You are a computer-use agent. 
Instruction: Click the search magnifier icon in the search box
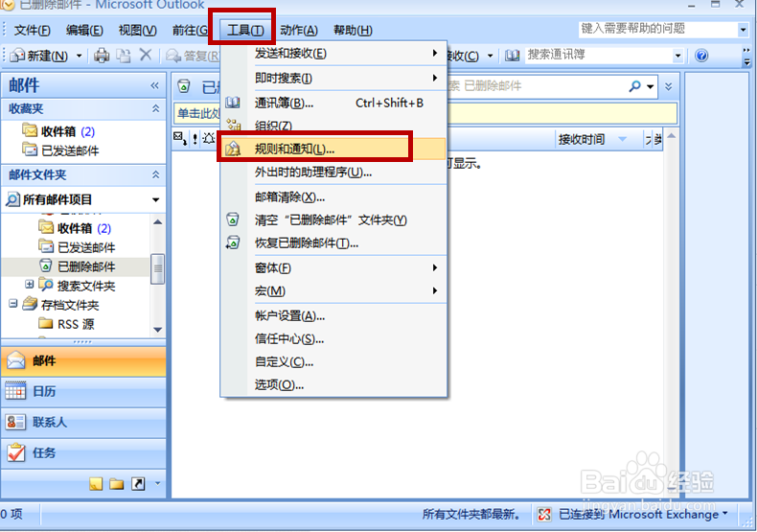pyautogui.click(x=634, y=86)
